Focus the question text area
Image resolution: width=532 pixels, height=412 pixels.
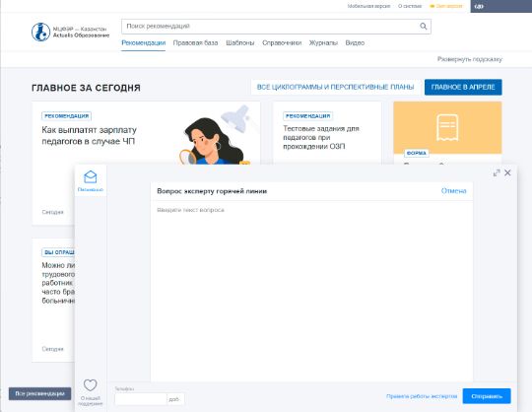[x=311, y=291]
